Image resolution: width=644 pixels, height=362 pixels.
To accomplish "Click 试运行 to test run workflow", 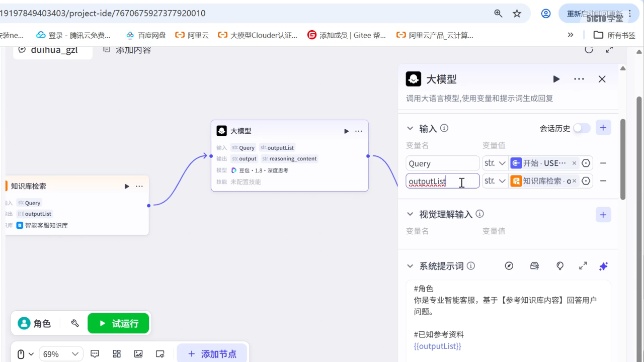I will (118, 323).
